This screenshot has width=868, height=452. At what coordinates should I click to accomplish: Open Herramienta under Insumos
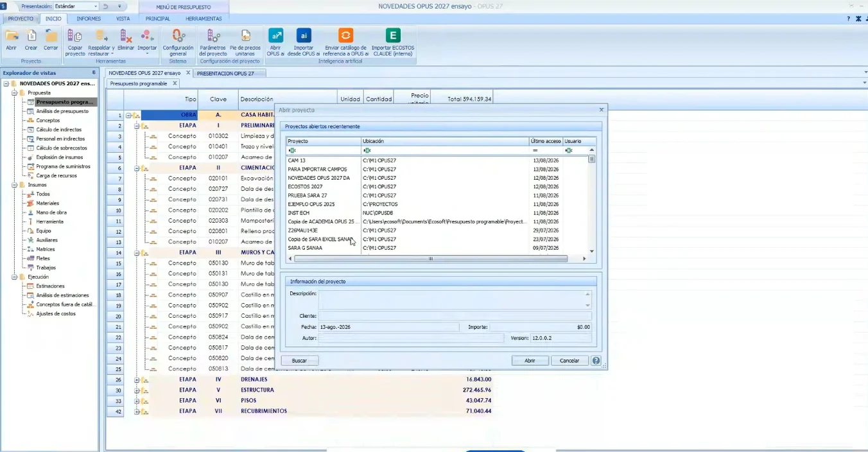(x=49, y=222)
